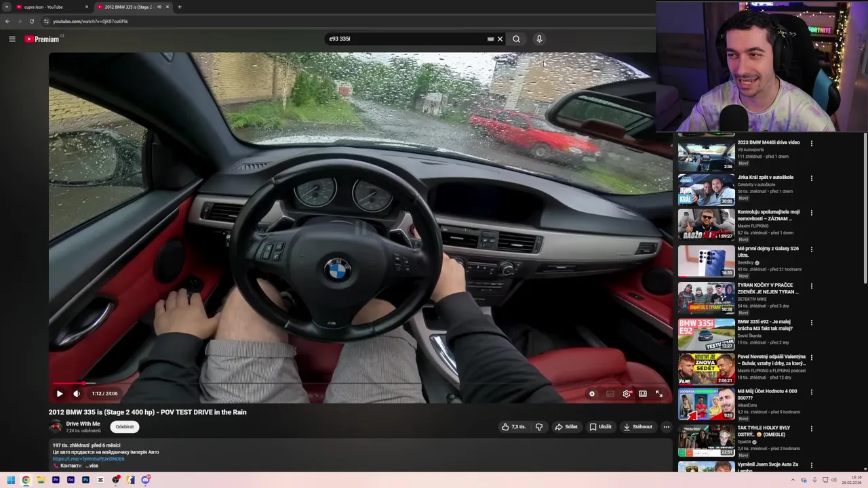Subscribe with the Odebírat button
The width and height of the screenshot is (868, 488).
coord(125,427)
